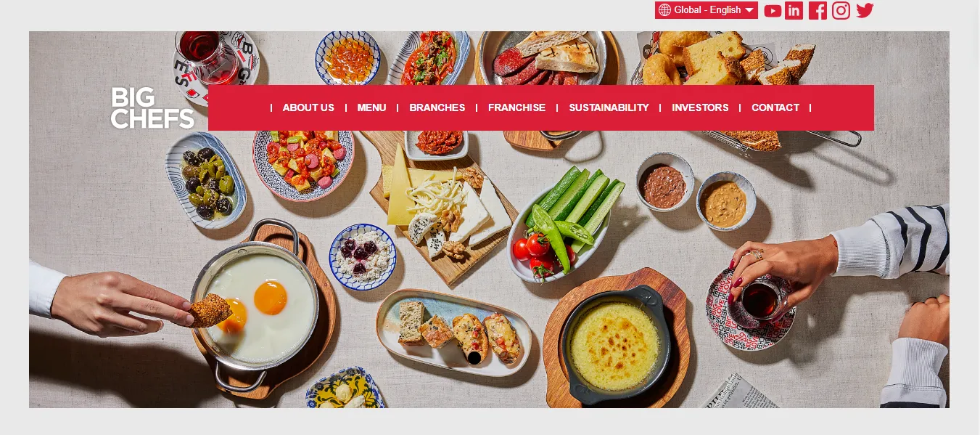Go to the Menu page
Image resolution: width=980 pixels, height=435 pixels.
(x=371, y=107)
